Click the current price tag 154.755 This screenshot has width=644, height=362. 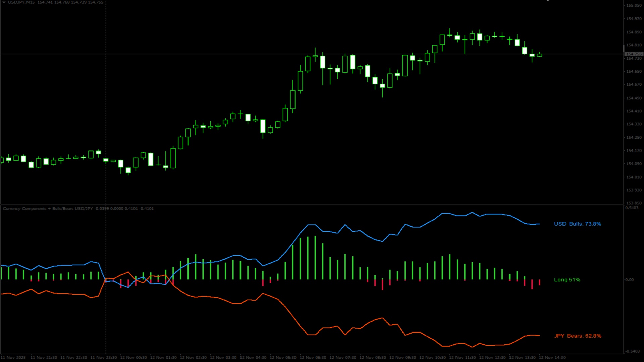click(634, 54)
